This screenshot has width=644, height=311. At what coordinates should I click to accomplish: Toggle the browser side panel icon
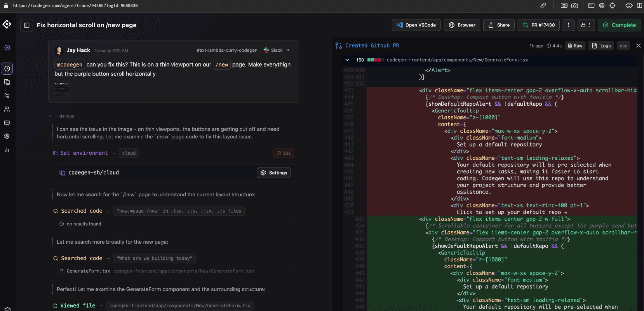click(x=640, y=5)
